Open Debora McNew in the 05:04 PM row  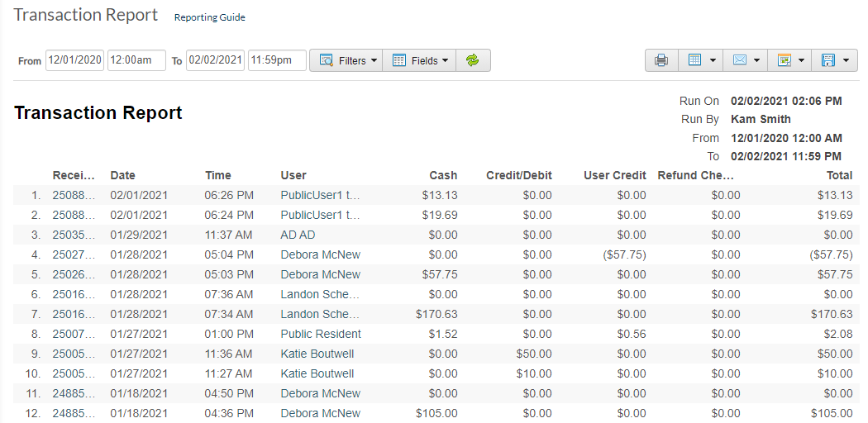(321, 255)
